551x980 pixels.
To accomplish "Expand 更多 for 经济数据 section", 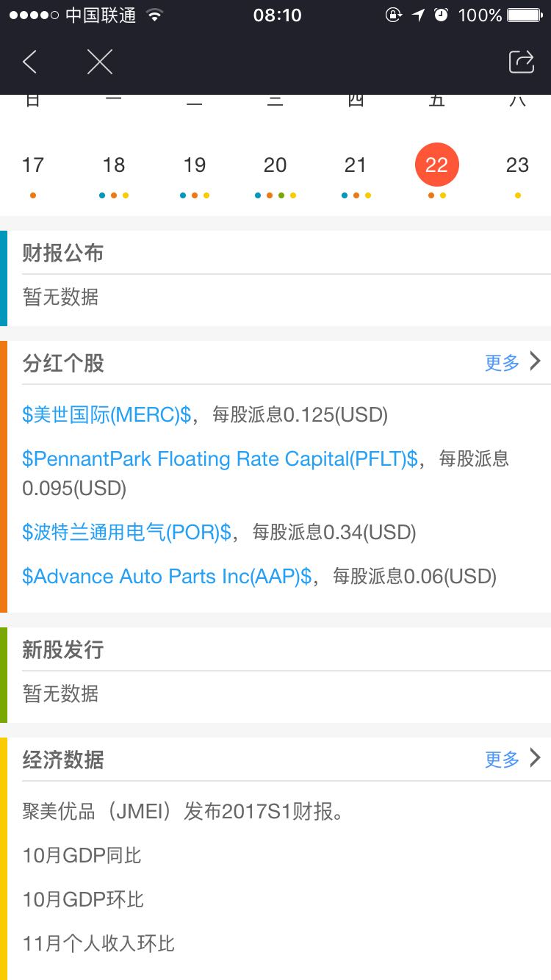I will 512,759.
